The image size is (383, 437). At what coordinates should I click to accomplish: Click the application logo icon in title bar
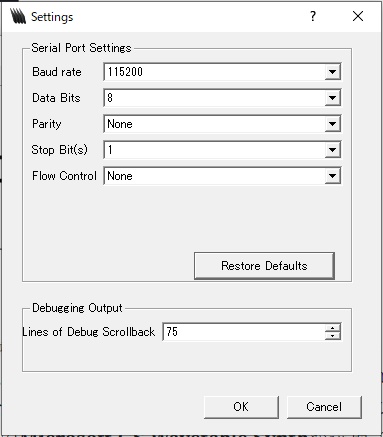[18, 16]
